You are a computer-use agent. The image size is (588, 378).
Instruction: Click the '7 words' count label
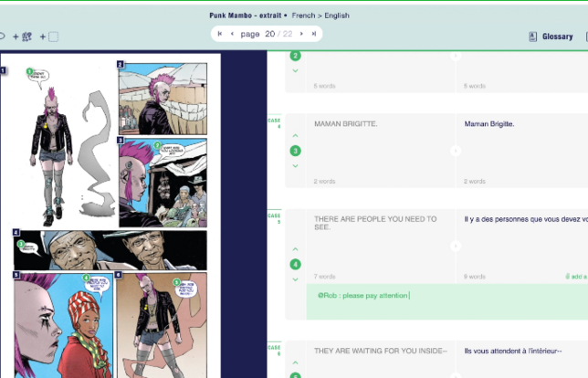click(324, 277)
